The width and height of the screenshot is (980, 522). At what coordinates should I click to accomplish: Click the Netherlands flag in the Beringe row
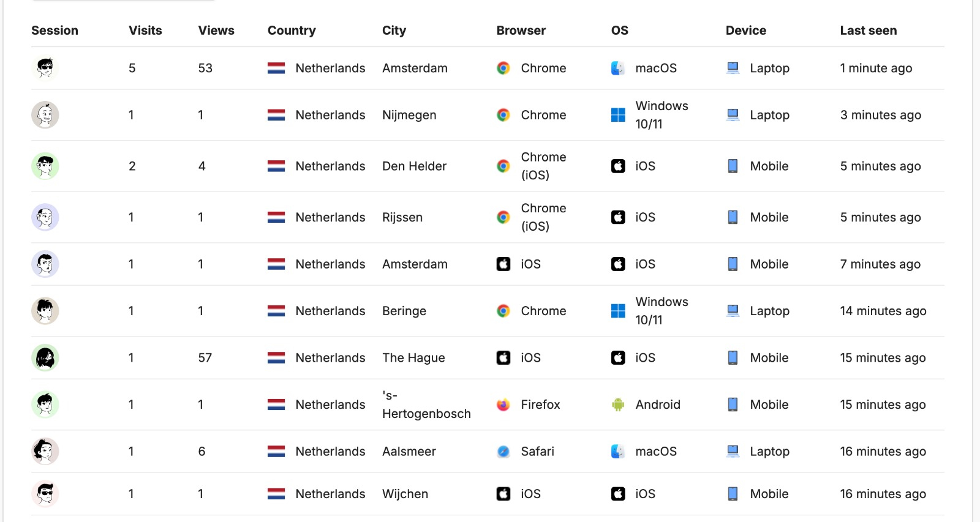coord(276,310)
